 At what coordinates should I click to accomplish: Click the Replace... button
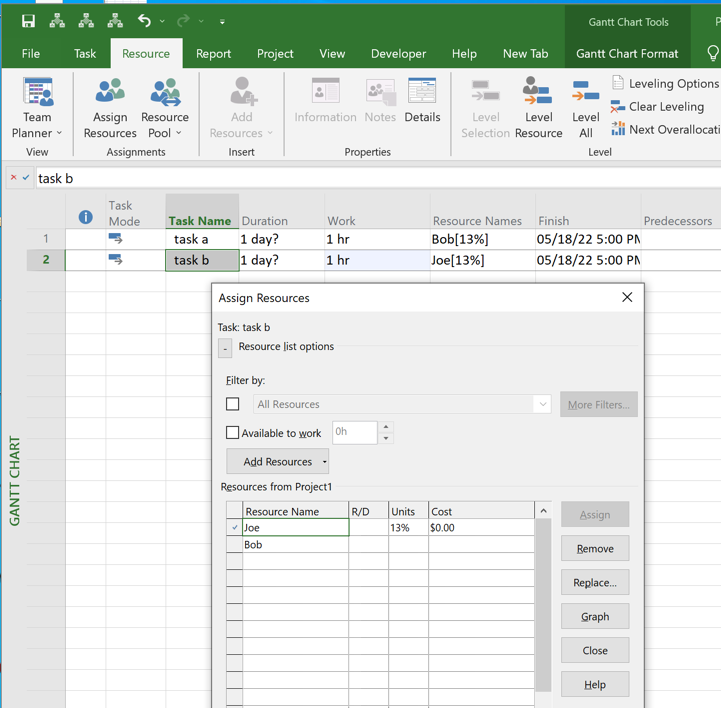595,583
